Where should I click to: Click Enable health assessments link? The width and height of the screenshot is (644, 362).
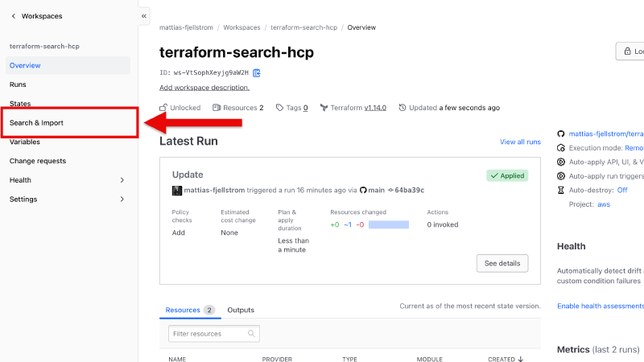601,306
